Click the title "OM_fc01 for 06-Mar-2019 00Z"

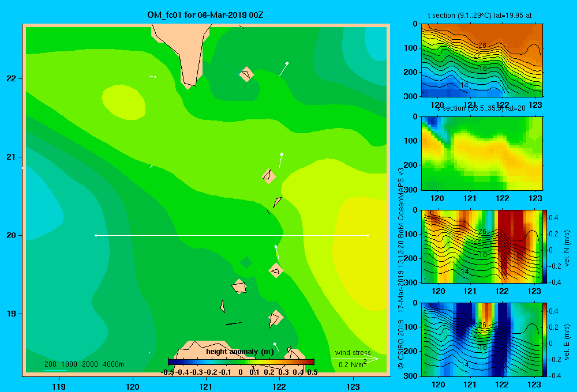tap(205, 15)
